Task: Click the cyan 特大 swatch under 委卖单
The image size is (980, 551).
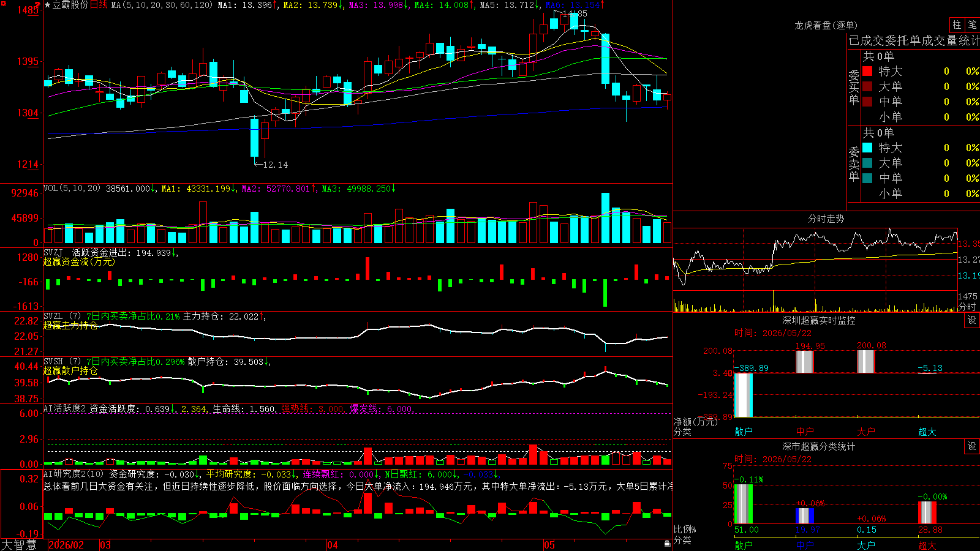Action: click(x=867, y=148)
